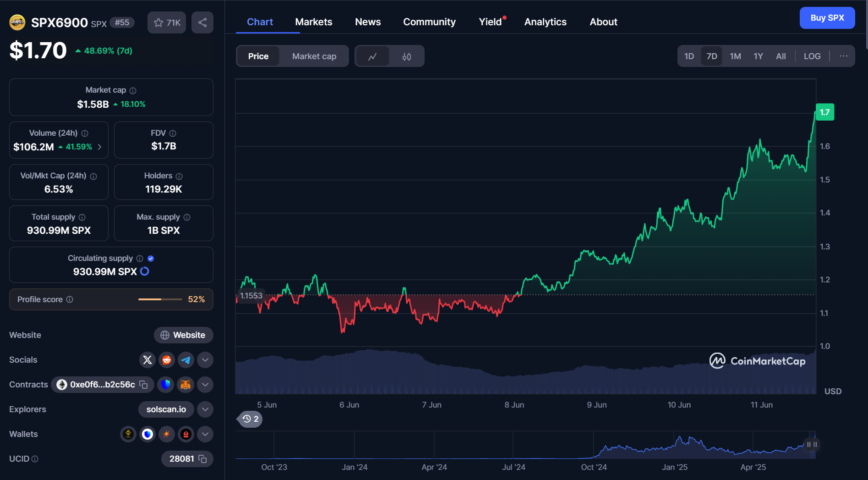
Task: Show UCID info icon
Action: [35, 459]
